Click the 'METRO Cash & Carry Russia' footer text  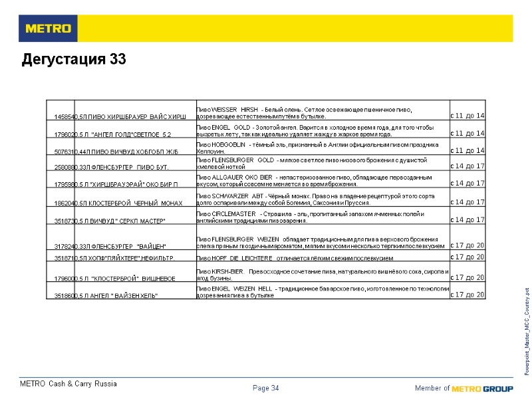pyautogui.click(x=68, y=384)
